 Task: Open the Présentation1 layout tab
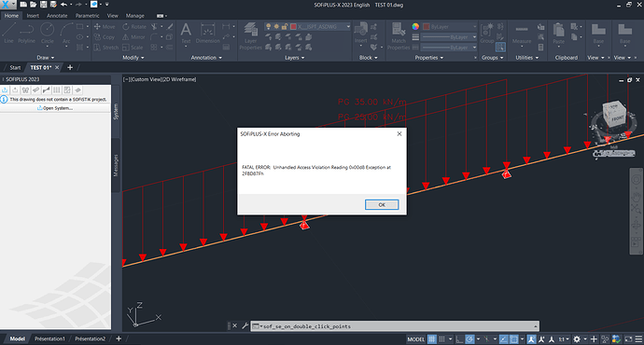pyautogui.click(x=49, y=338)
